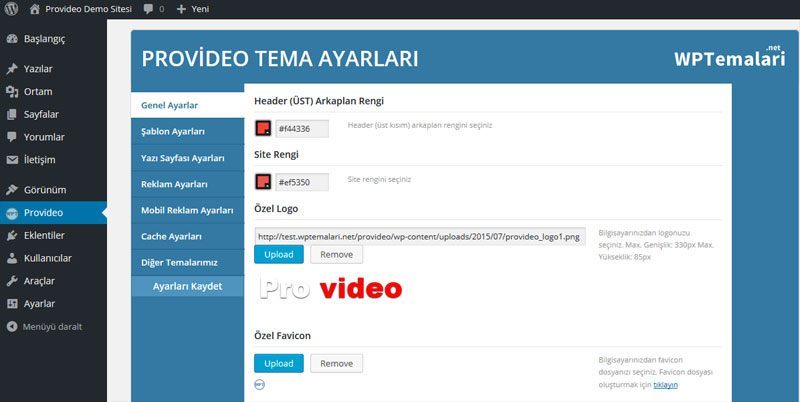The height and width of the screenshot is (402, 800).
Task: Click the WPTemalari.net logo
Action: [x=729, y=56]
